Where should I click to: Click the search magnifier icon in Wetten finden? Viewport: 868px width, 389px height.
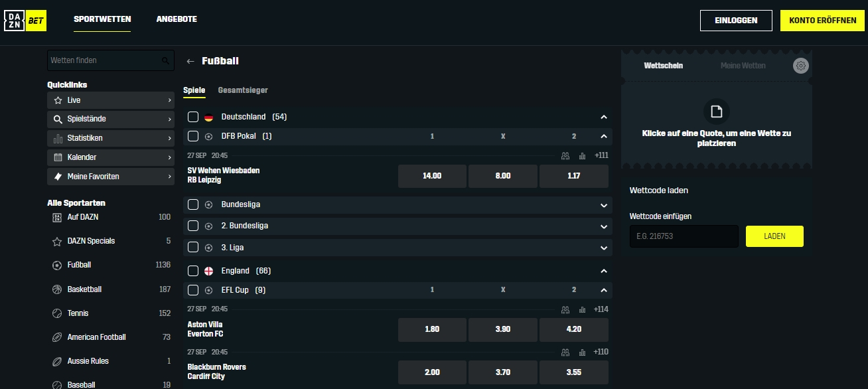(x=165, y=60)
